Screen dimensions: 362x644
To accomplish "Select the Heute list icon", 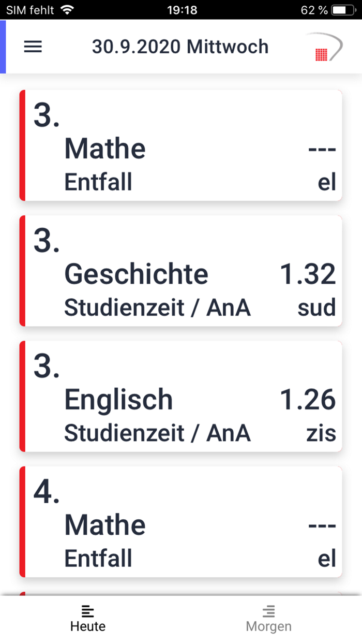I will tap(87, 611).
